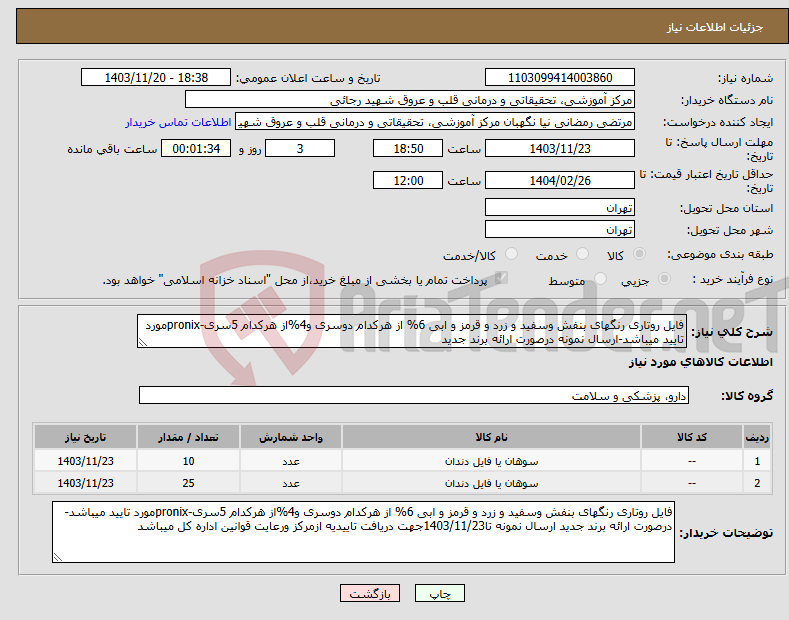Click the deadline time 18:50 field
The width and height of the screenshot is (789, 620).
click(x=408, y=148)
